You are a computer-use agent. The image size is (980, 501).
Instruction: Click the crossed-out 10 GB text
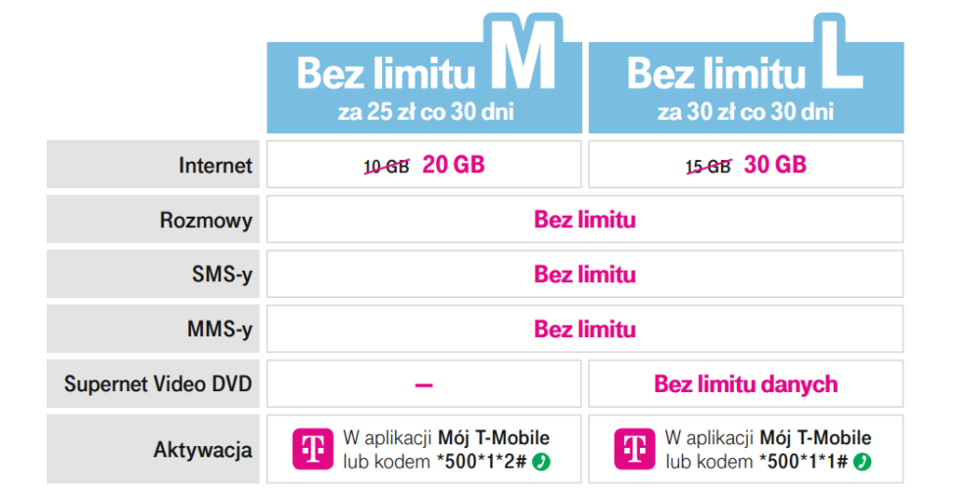(x=387, y=167)
